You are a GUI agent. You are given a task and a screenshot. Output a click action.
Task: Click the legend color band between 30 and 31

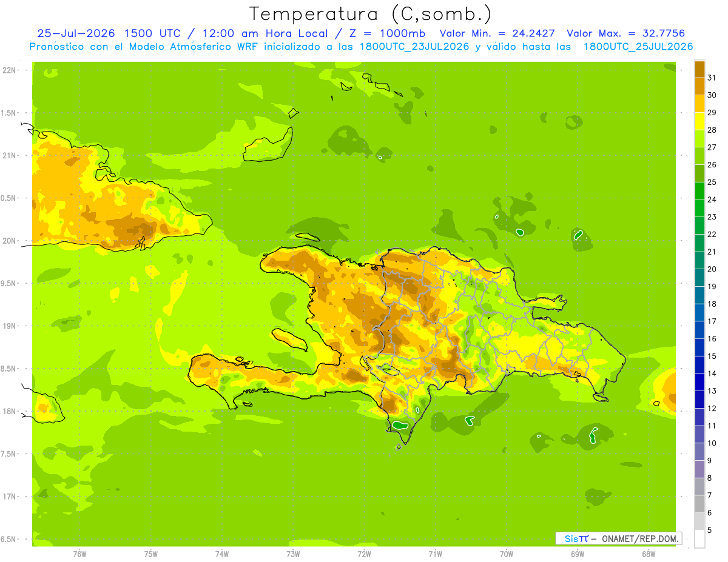[699, 87]
